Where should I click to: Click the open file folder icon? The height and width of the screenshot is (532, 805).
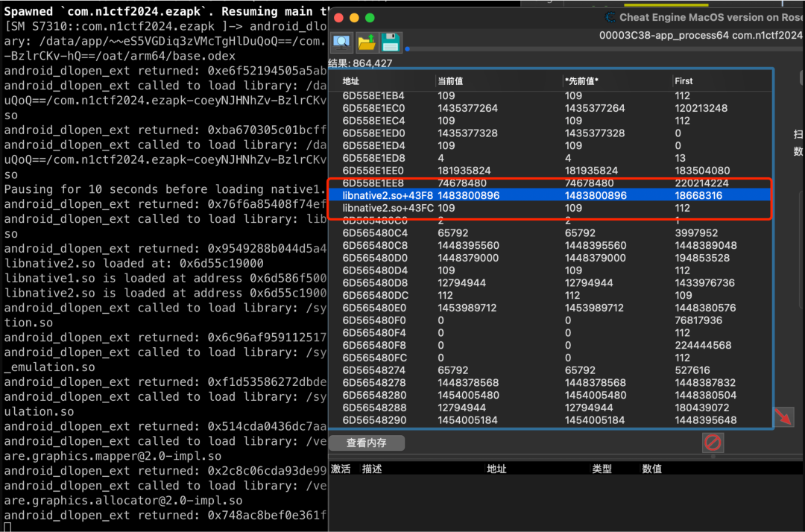[x=367, y=42]
